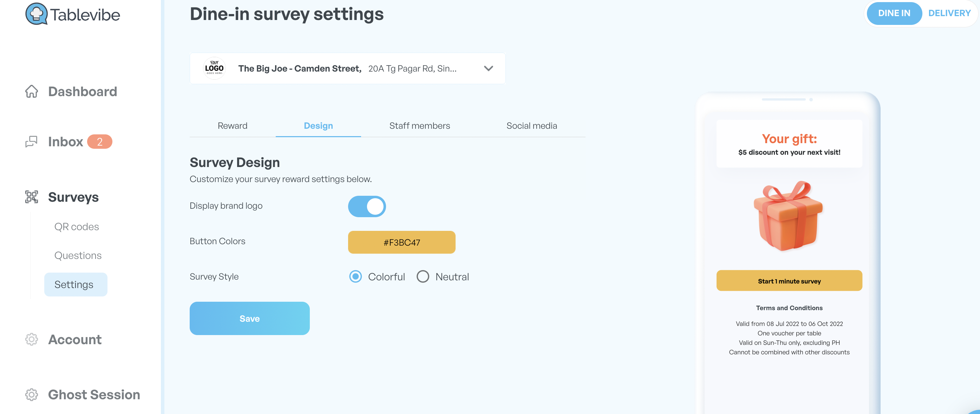Open the Surveys sidebar section

(x=73, y=197)
